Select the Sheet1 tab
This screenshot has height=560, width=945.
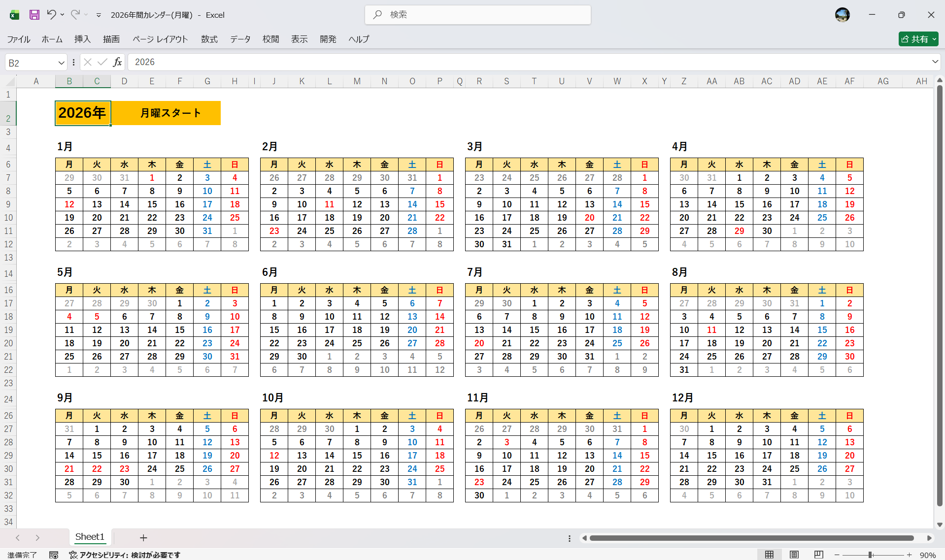click(x=90, y=537)
